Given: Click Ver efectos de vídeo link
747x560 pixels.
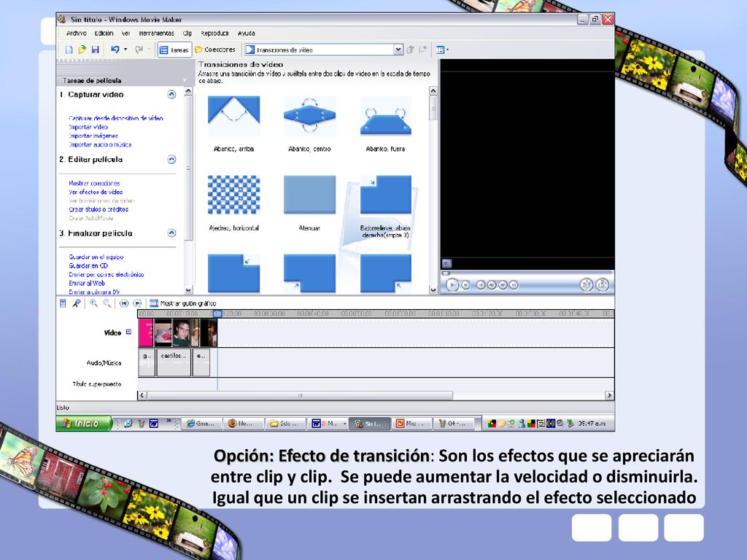Looking at the screenshot, I should pyautogui.click(x=96, y=192).
